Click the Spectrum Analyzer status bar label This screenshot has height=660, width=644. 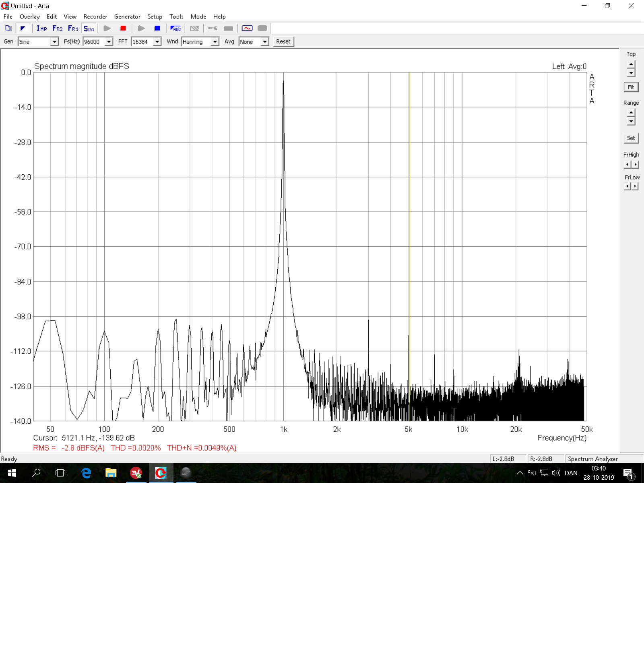[593, 459]
